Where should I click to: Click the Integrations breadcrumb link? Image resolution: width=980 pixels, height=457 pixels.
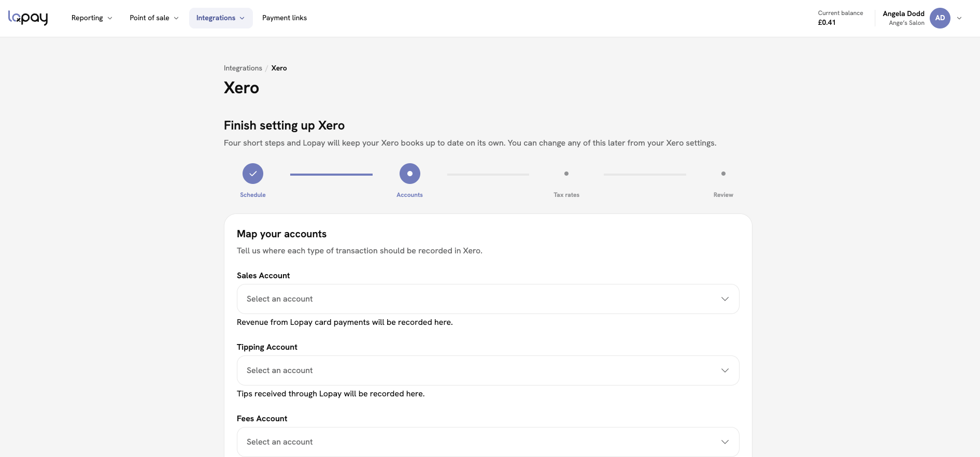pyautogui.click(x=243, y=68)
